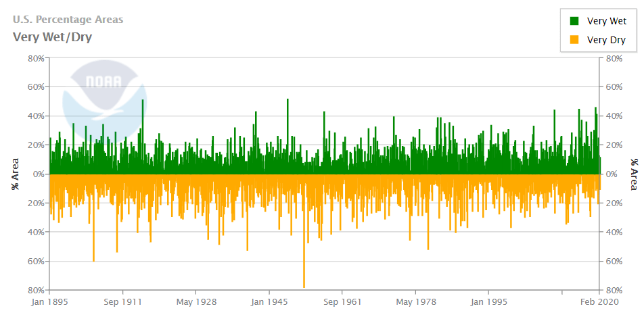Select the Very Wet/Dry subtitle text
The height and width of the screenshot is (319, 644).
tap(52, 36)
